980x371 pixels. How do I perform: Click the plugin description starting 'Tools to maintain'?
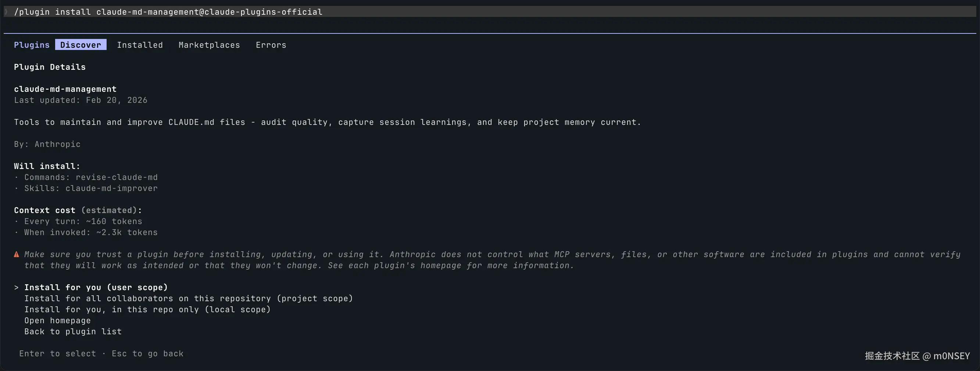(328, 122)
